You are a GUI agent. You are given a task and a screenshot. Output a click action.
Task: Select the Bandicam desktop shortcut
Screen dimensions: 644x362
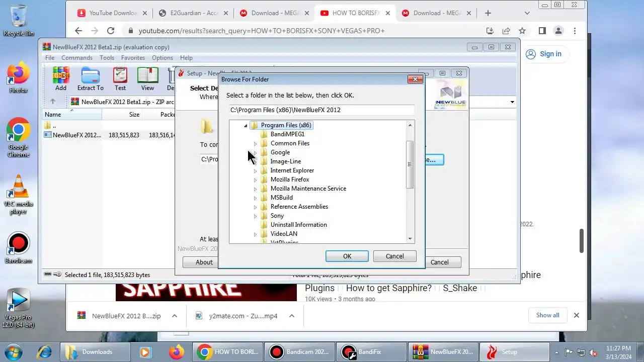(19, 248)
